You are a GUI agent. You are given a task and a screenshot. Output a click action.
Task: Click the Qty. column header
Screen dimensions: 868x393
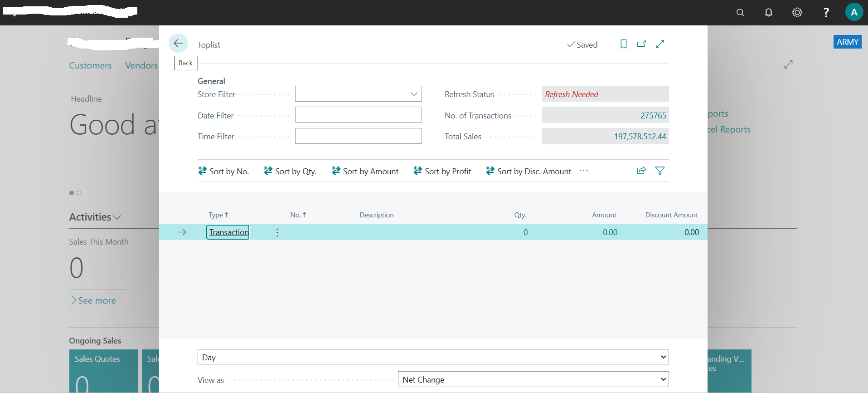click(520, 215)
